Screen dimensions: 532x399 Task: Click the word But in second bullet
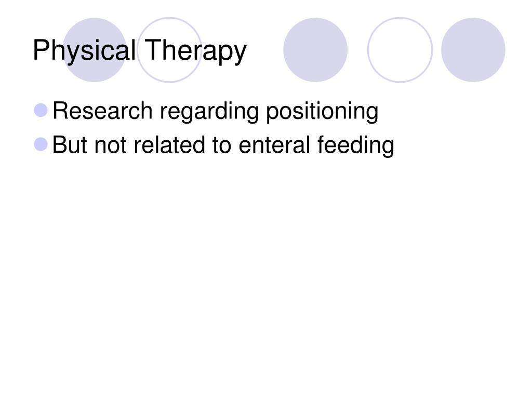click(70, 145)
